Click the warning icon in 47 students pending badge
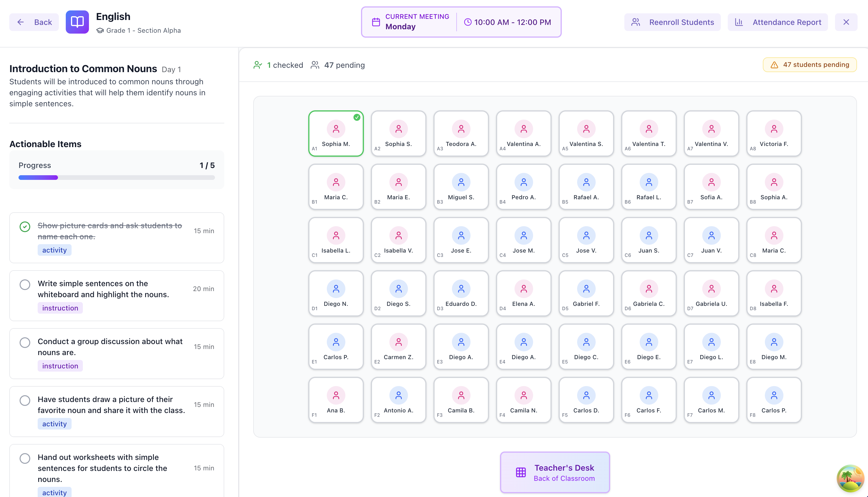Viewport: 868px width, 497px height. pos(774,65)
